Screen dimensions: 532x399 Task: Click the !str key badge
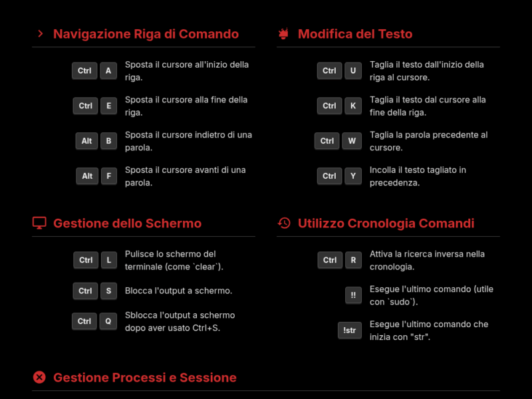pos(350,331)
